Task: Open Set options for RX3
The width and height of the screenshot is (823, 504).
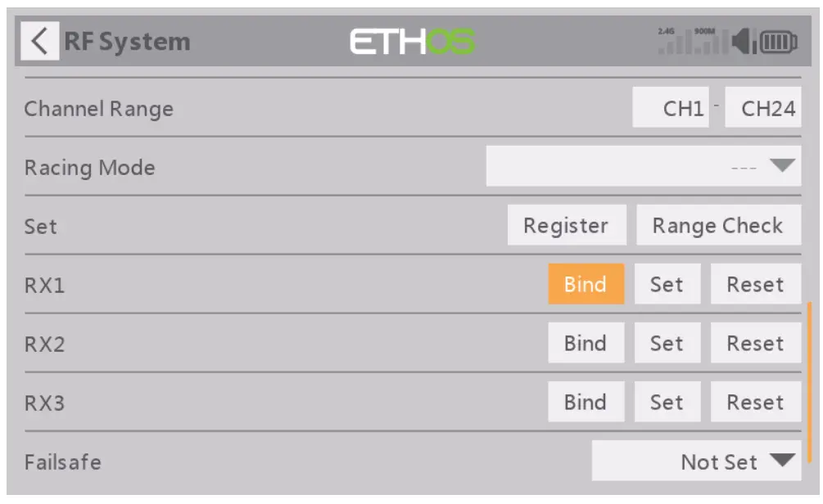Action: click(x=667, y=403)
